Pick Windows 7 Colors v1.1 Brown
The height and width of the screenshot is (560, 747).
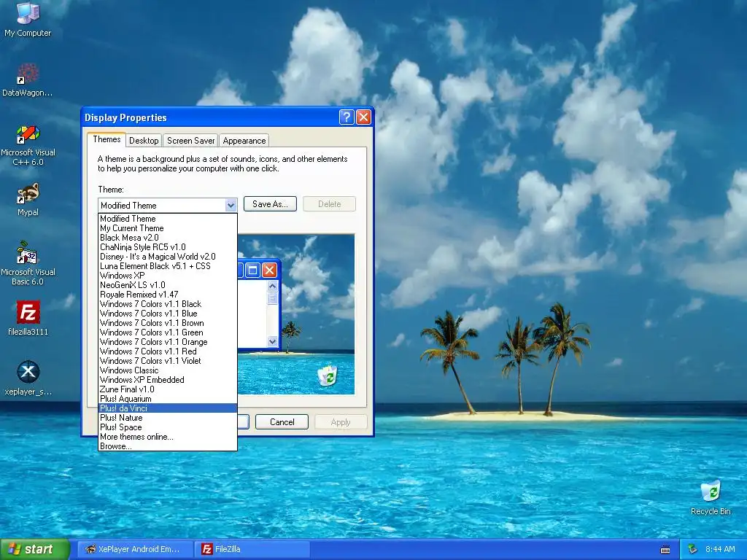pyautogui.click(x=168, y=323)
